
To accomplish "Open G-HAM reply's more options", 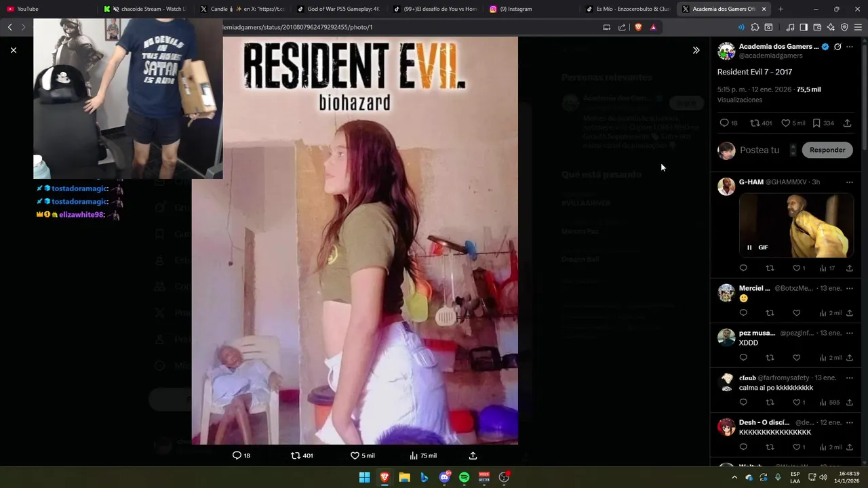I will [x=850, y=182].
